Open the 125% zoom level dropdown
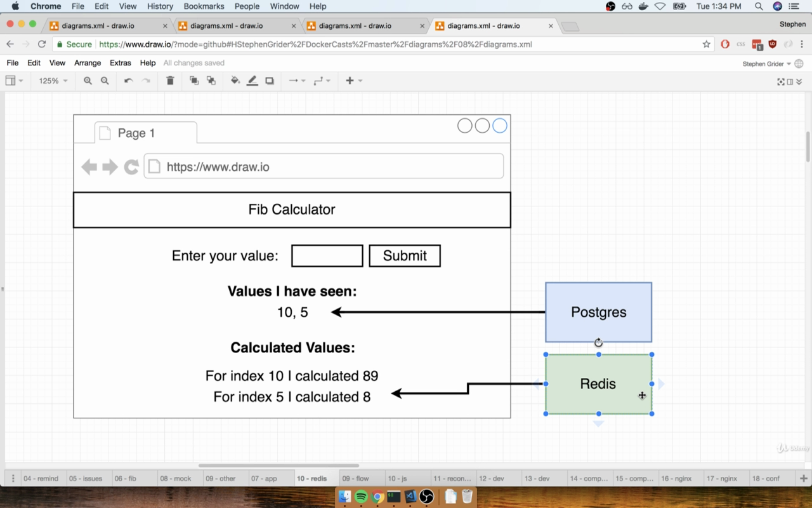The height and width of the screenshot is (508, 812). (53, 81)
